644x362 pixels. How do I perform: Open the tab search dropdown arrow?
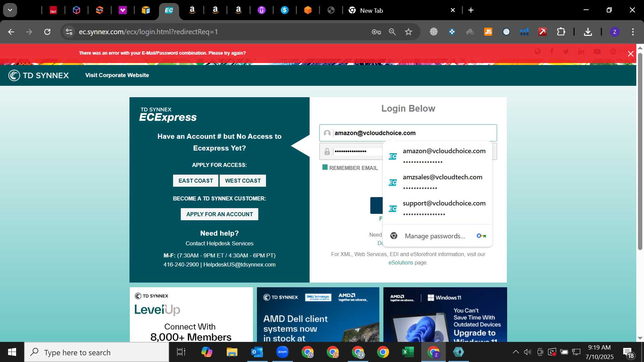point(10,10)
